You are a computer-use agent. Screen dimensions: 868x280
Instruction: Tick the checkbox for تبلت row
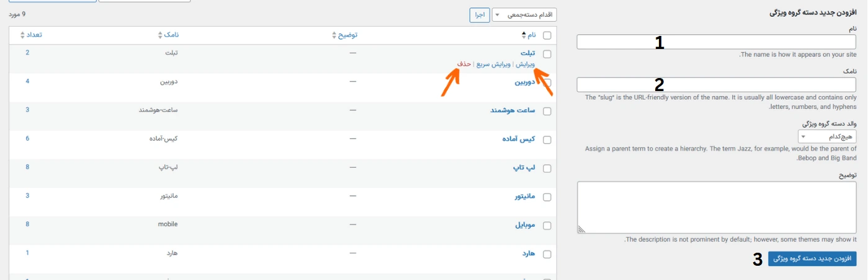pos(547,54)
